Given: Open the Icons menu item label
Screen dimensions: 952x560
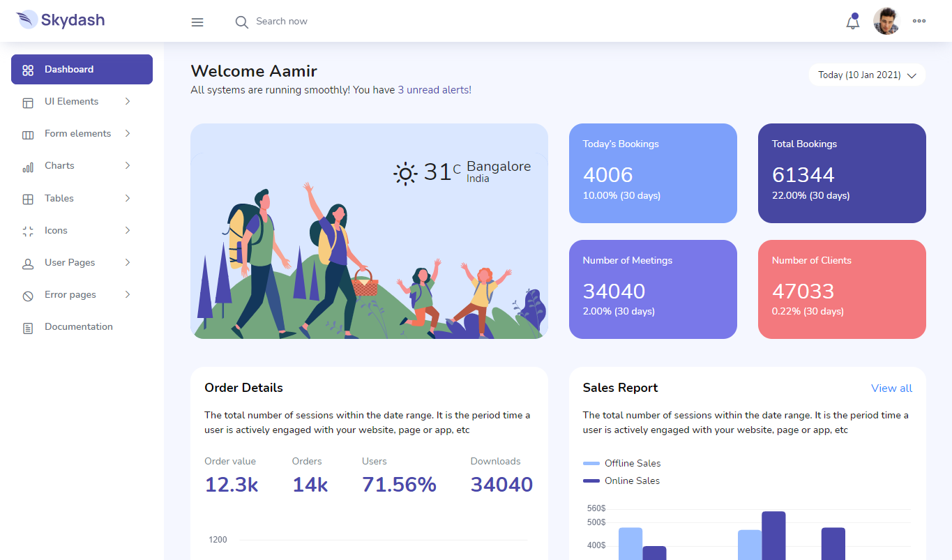Looking at the screenshot, I should (x=56, y=230).
